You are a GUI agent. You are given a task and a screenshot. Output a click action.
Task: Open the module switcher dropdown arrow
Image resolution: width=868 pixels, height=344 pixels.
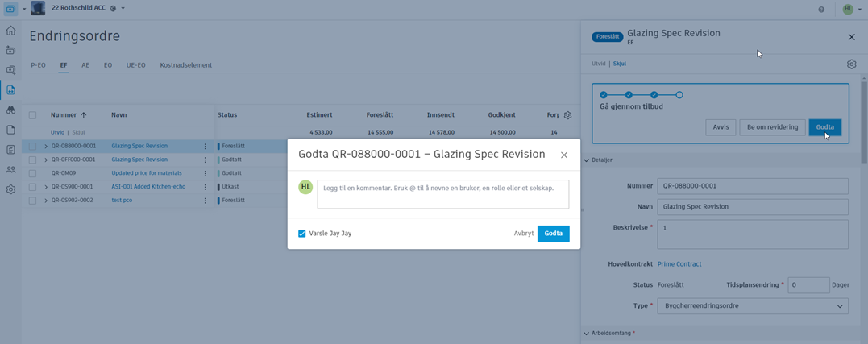click(x=24, y=10)
